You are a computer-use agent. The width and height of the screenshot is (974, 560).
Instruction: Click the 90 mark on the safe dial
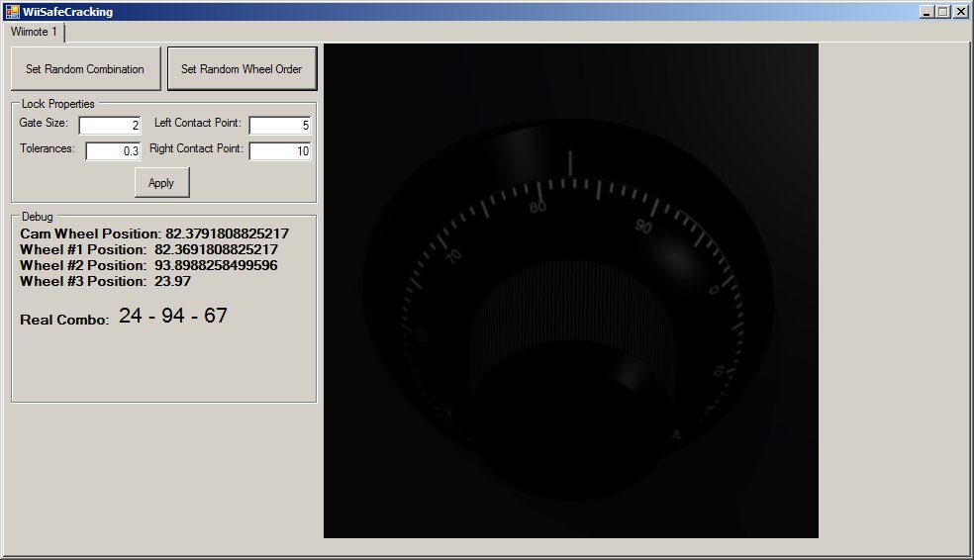643,227
